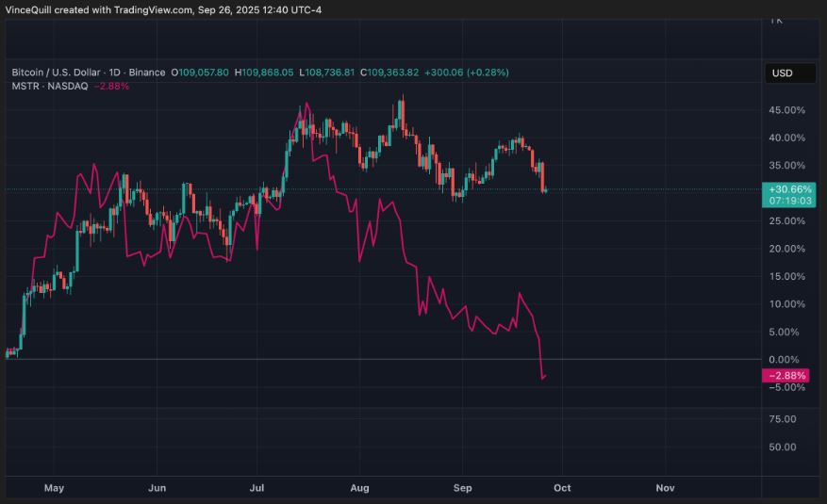Select Aug on the time axis
827x504 pixels.
[359, 488]
